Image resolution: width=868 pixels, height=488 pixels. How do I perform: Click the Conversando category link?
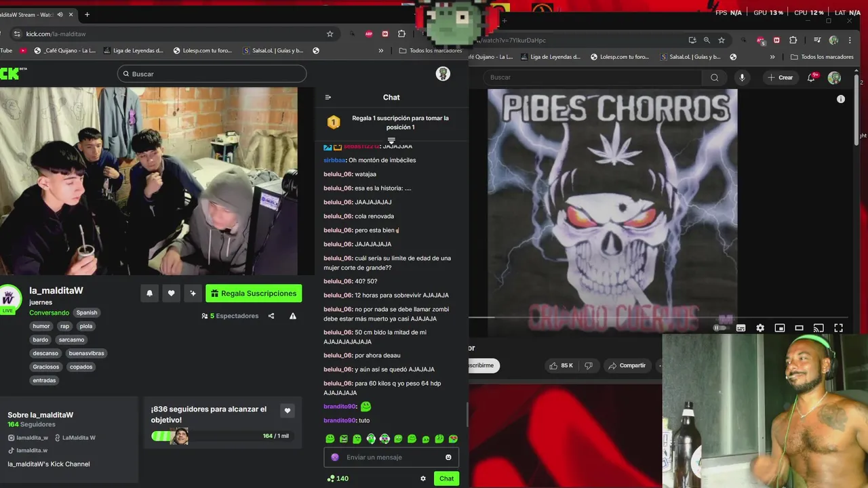pyautogui.click(x=49, y=312)
